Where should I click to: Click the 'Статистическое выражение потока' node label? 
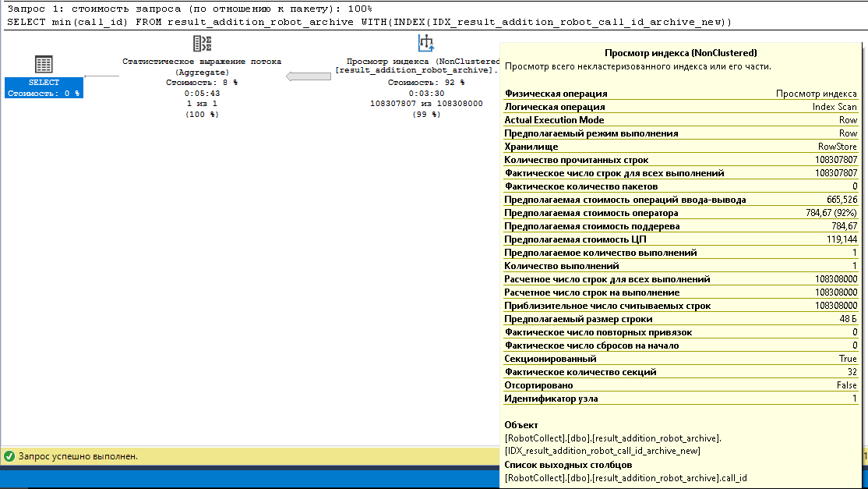pos(202,61)
